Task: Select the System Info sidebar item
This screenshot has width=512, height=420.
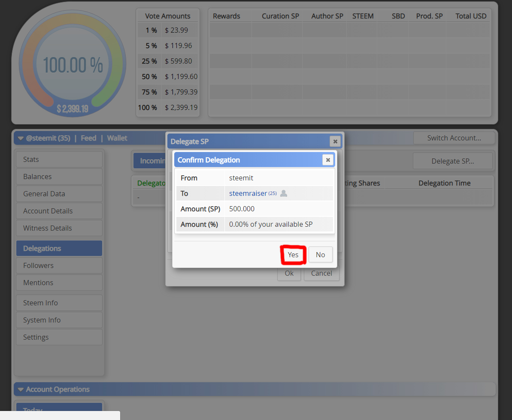Action: point(59,320)
